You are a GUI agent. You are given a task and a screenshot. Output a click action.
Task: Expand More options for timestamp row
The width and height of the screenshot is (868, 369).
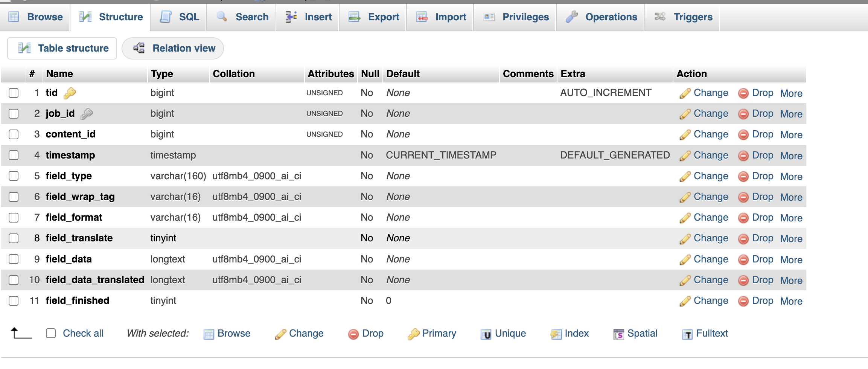(x=791, y=156)
